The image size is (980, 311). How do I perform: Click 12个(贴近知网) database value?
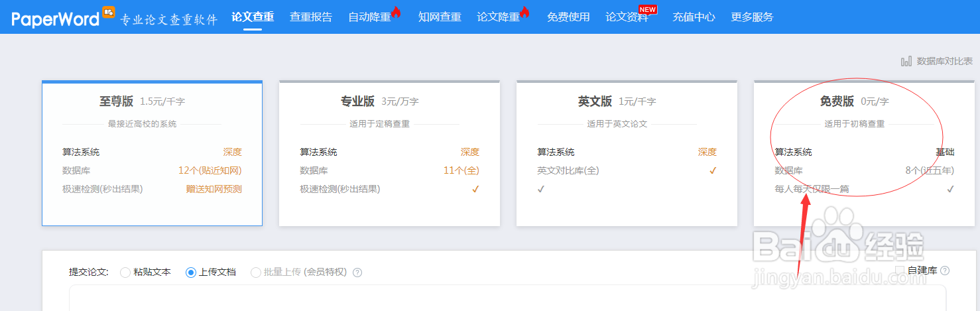[210, 170]
